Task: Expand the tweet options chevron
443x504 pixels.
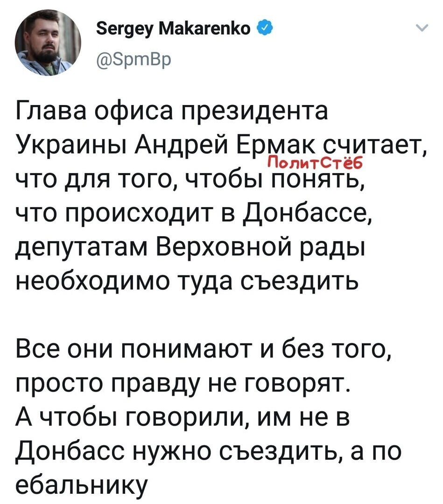Action: 422,28
